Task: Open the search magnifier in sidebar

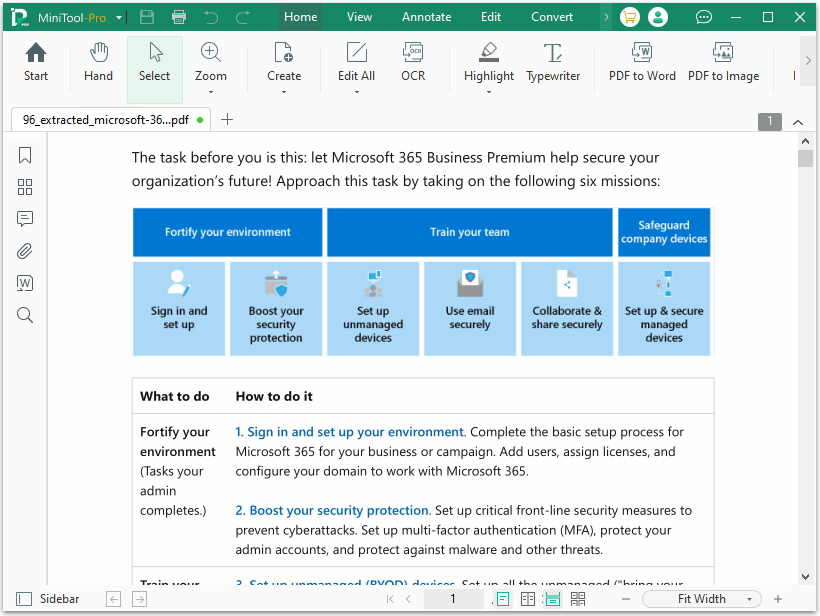Action: pyautogui.click(x=25, y=315)
